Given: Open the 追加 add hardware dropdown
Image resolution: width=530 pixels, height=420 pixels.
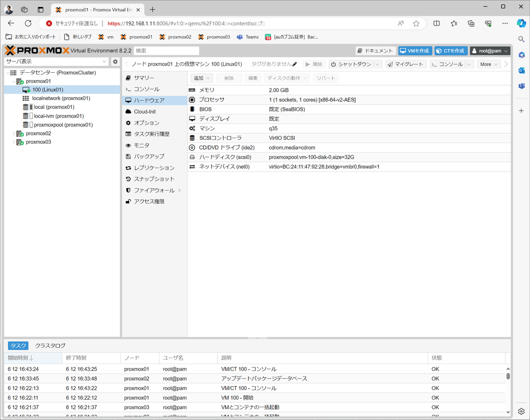Looking at the screenshot, I should (x=202, y=78).
